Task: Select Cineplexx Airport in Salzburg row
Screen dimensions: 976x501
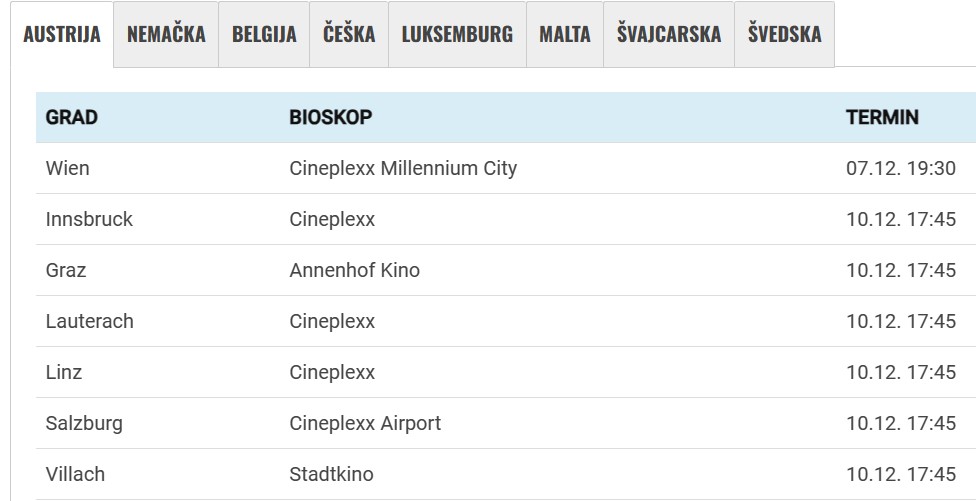Action: pos(365,423)
